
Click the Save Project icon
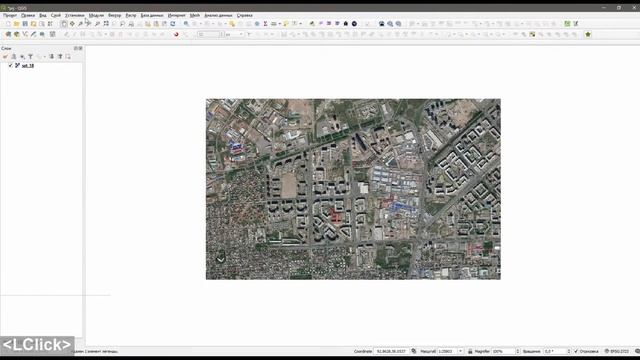(25, 24)
